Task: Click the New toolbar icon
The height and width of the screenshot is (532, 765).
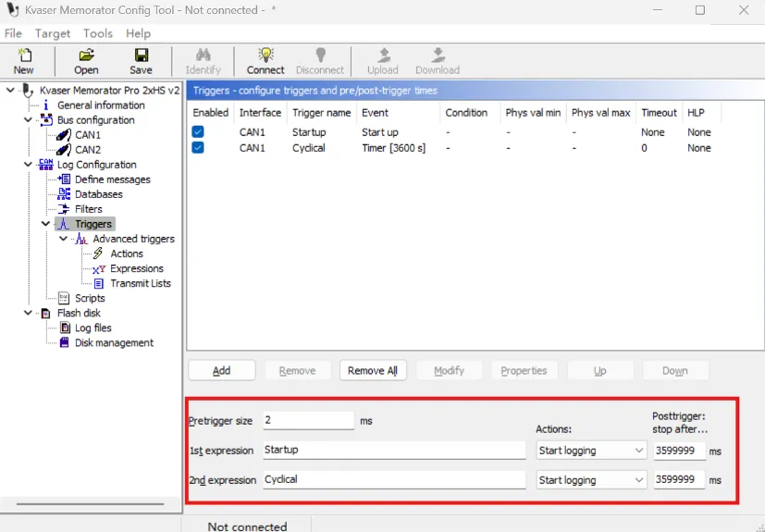Action: pos(24,55)
